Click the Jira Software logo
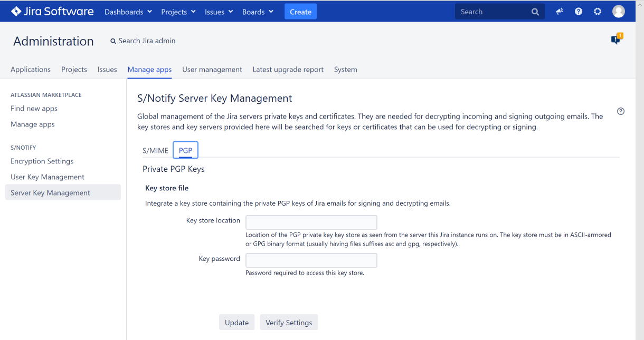 coord(52,12)
